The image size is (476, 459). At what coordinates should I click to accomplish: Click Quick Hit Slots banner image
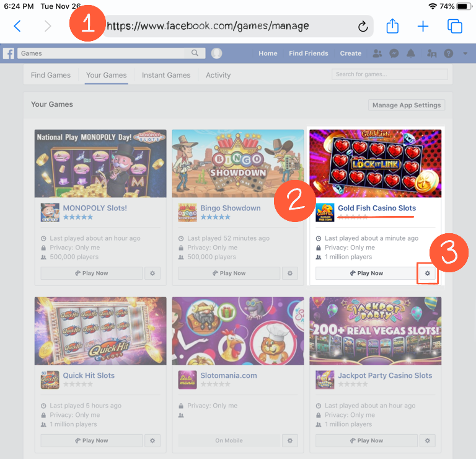[100, 331]
